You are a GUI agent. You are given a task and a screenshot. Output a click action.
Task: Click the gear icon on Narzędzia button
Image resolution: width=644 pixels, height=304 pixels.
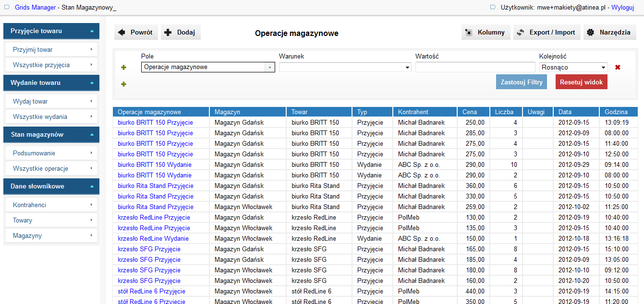click(x=591, y=33)
